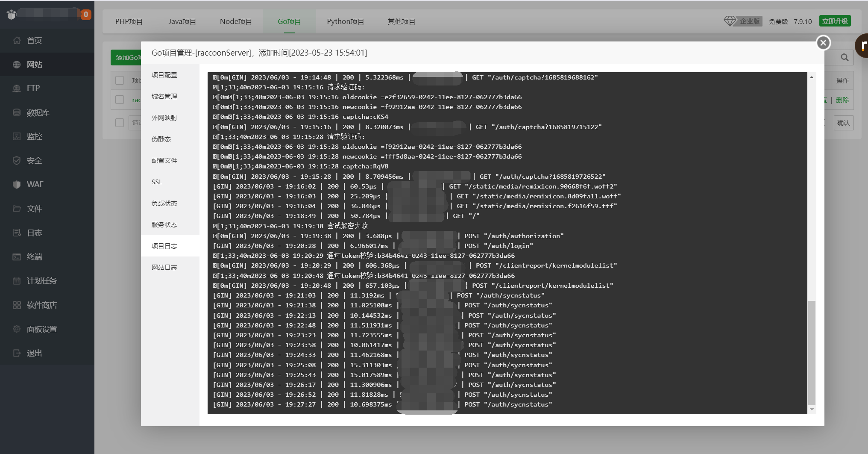Open the 软件商店 app store icon
868x454 pixels.
(x=17, y=305)
